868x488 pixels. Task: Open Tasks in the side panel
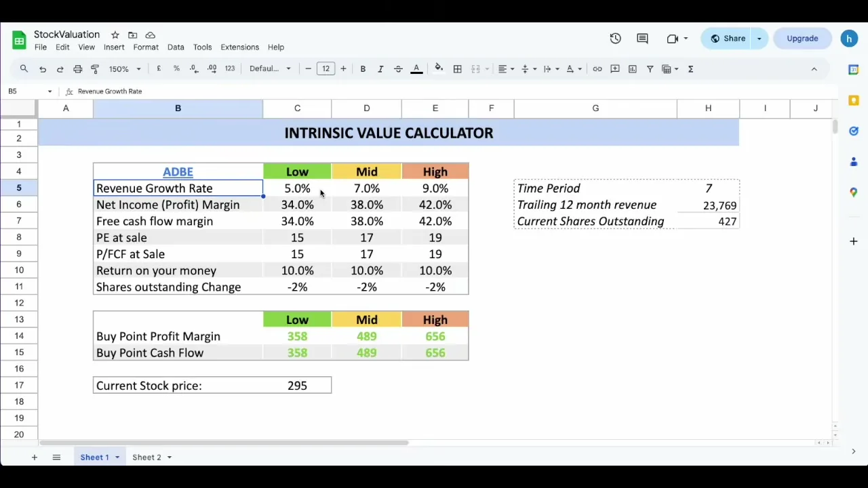[x=854, y=131]
